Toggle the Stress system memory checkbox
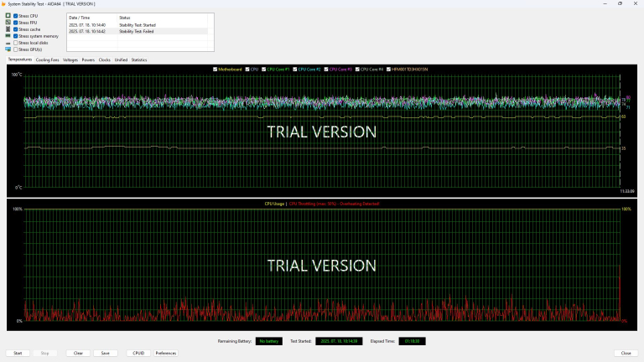The image size is (644, 362). click(x=16, y=36)
